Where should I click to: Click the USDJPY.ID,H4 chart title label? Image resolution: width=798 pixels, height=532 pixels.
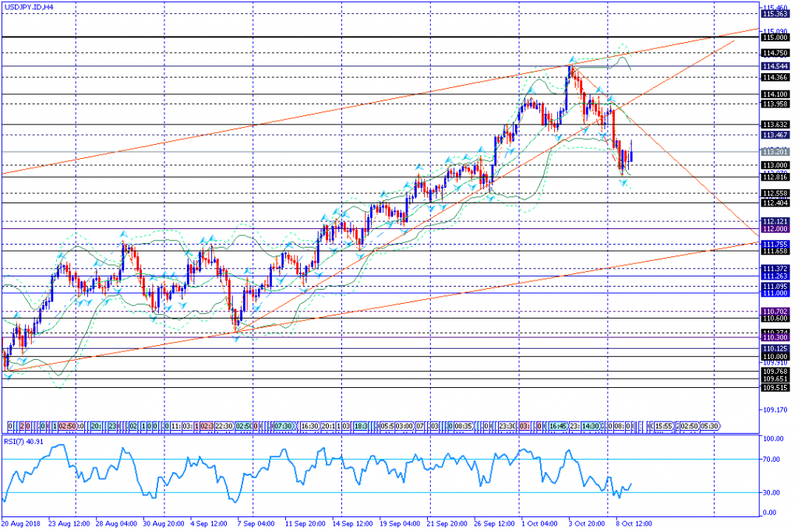coord(27,6)
